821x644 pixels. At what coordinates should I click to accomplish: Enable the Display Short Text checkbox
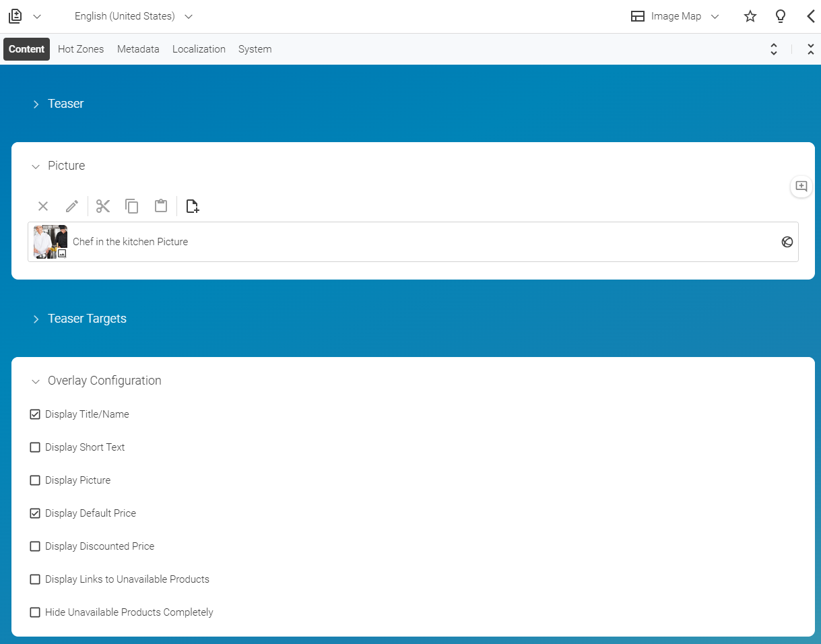[34, 447]
